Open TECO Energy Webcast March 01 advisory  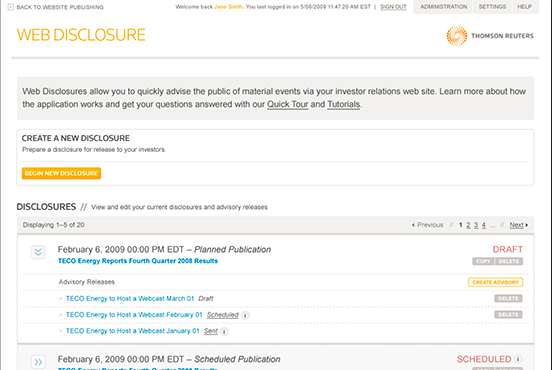[130, 299]
